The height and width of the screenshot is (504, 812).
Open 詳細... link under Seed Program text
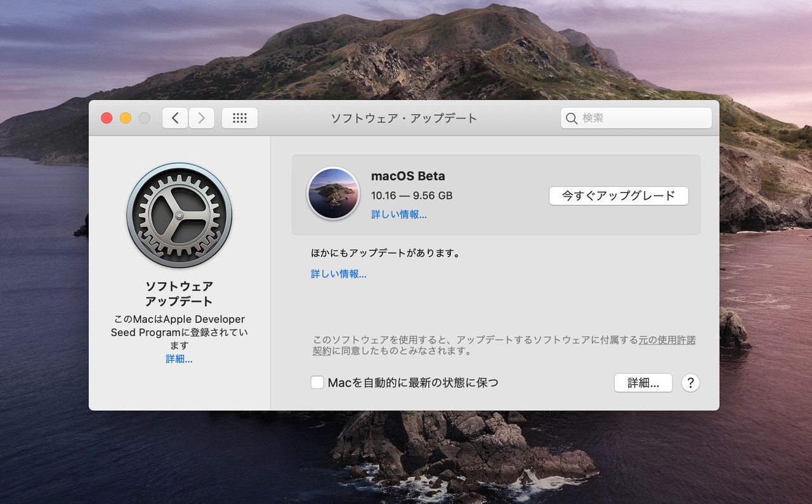(x=180, y=359)
